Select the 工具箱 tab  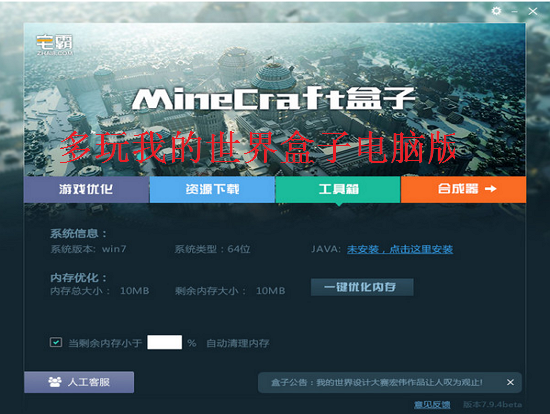[x=338, y=189]
